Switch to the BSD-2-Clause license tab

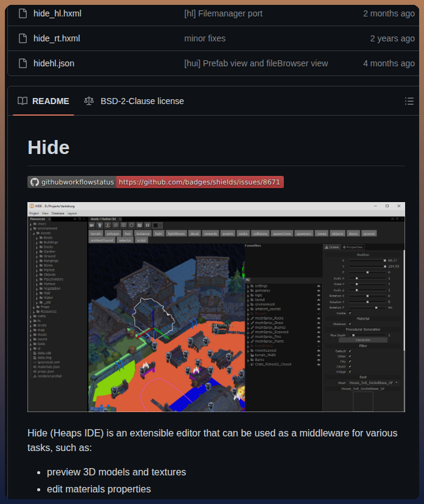(134, 101)
